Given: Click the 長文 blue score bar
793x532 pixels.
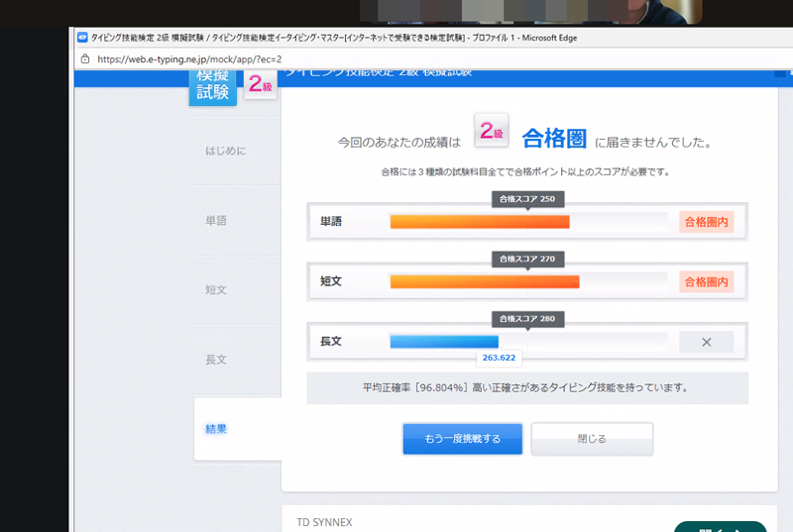Looking at the screenshot, I should coord(443,342).
